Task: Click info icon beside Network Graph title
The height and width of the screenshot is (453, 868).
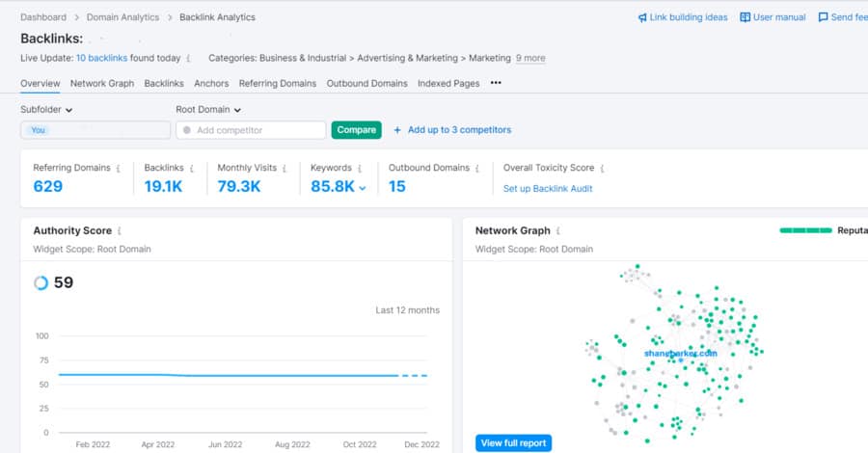Action: pos(559,231)
